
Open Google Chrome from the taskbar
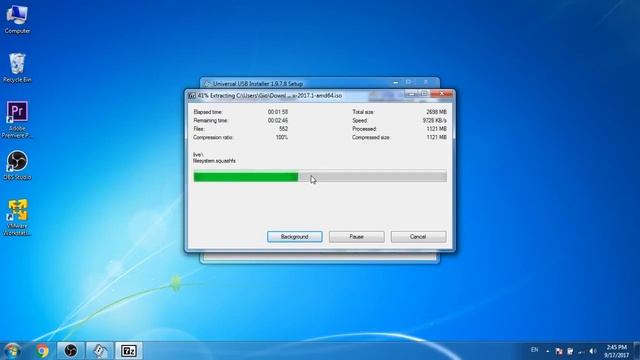click(42, 351)
